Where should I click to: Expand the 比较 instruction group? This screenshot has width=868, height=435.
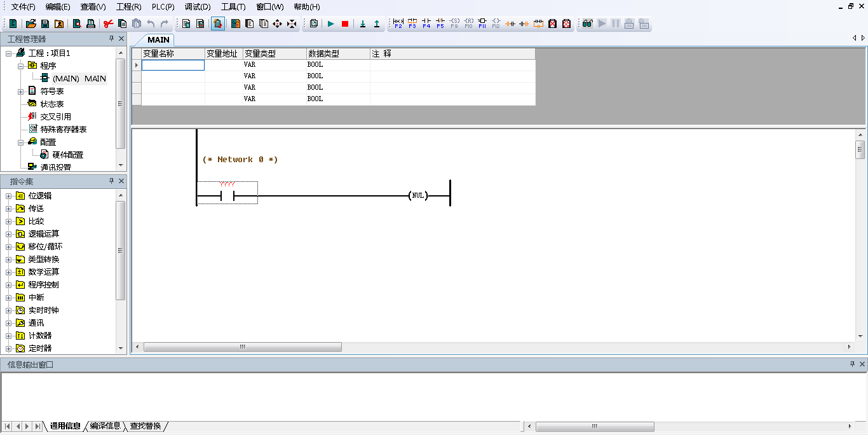tap(9, 221)
